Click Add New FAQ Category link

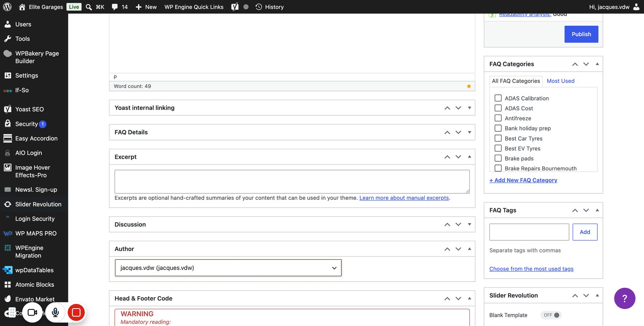click(x=523, y=180)
